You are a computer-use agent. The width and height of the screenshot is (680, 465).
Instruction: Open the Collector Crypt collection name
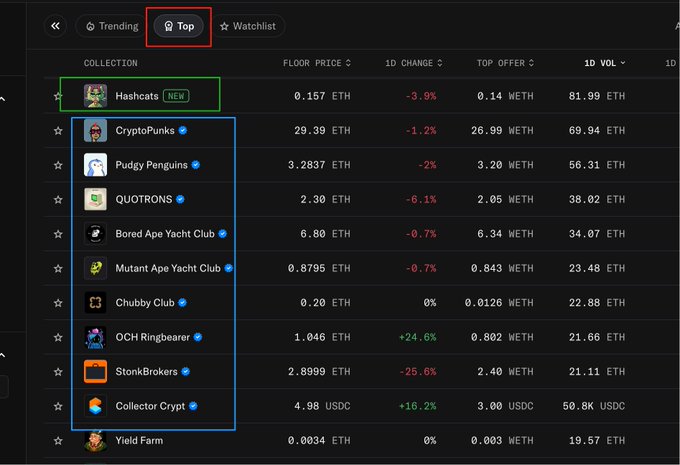click(x=150, y=406)
